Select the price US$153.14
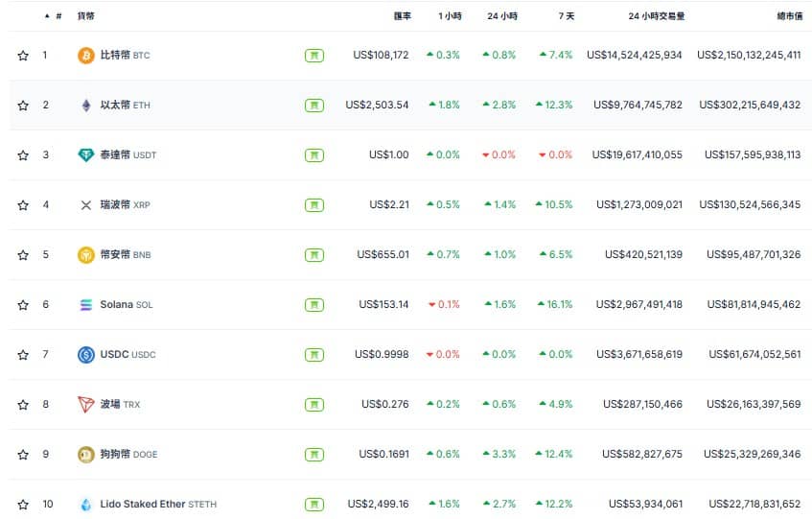 click(x=383, y=304)
